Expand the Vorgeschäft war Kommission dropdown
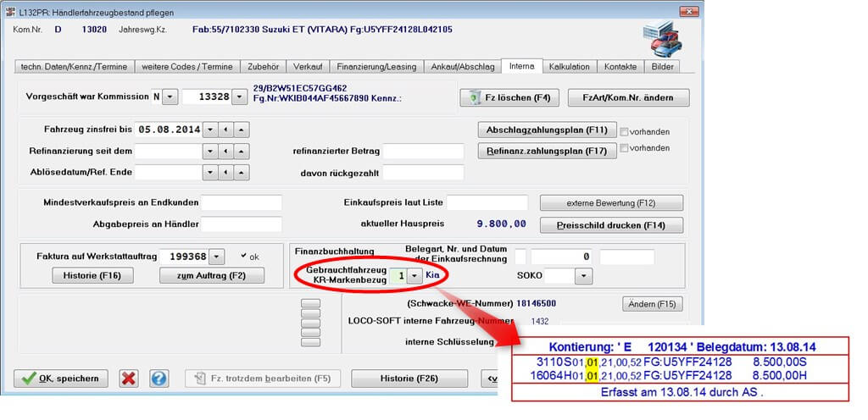The image size is (868, 420). point(170,97)
